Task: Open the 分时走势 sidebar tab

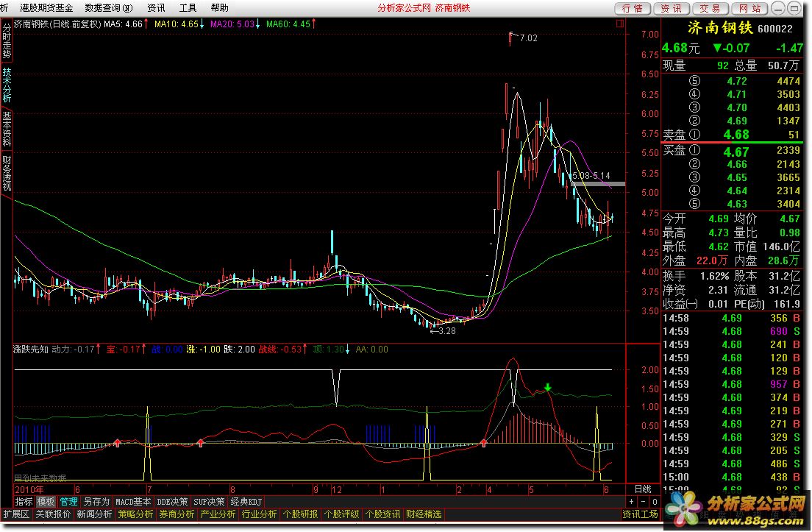Action: pos(7,41)
